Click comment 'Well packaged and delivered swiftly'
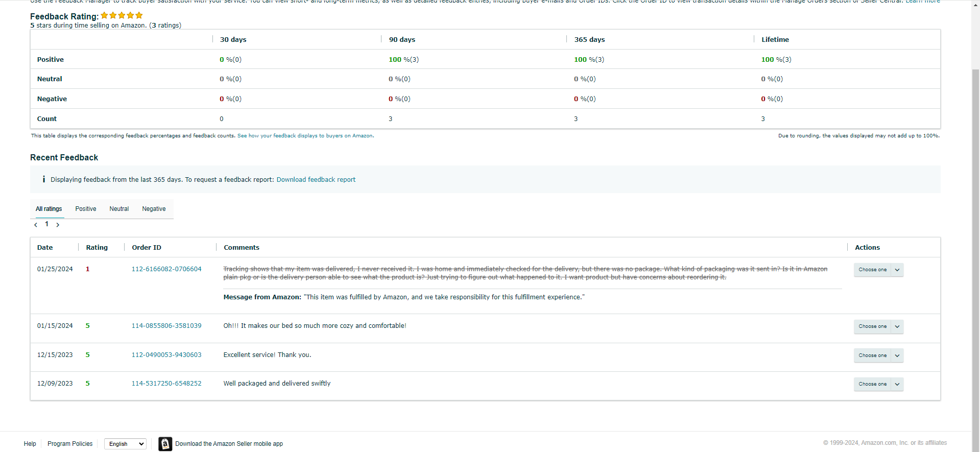This screenshot has width=980, height=452. point(277,384)
